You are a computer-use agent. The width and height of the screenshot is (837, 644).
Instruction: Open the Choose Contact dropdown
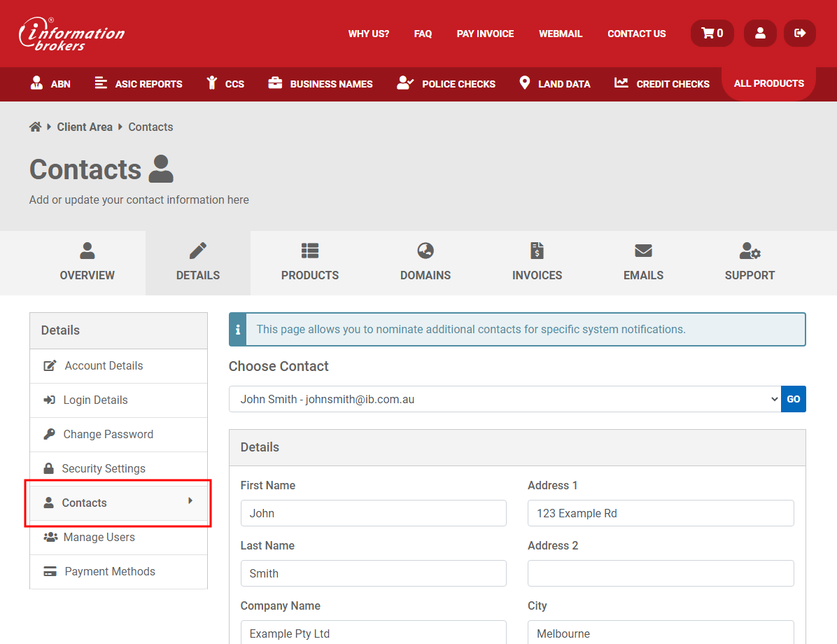pyautogui.click(x=504, y=399)
